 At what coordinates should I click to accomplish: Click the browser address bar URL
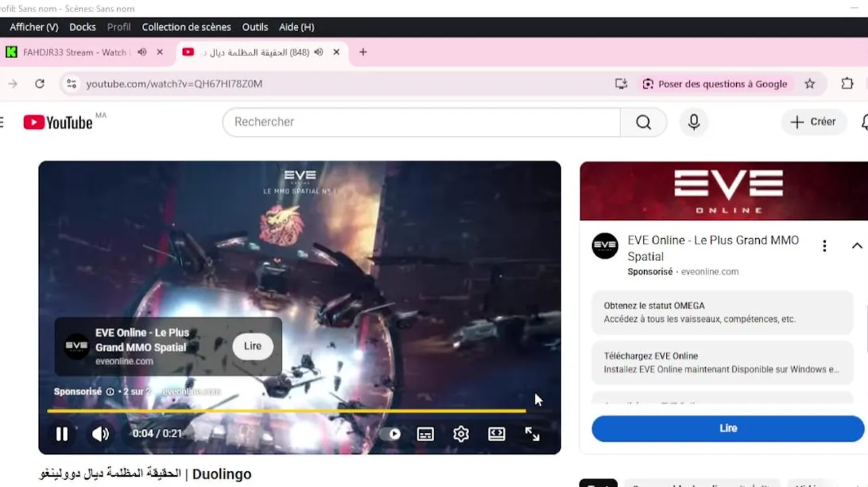coord(174,84)
